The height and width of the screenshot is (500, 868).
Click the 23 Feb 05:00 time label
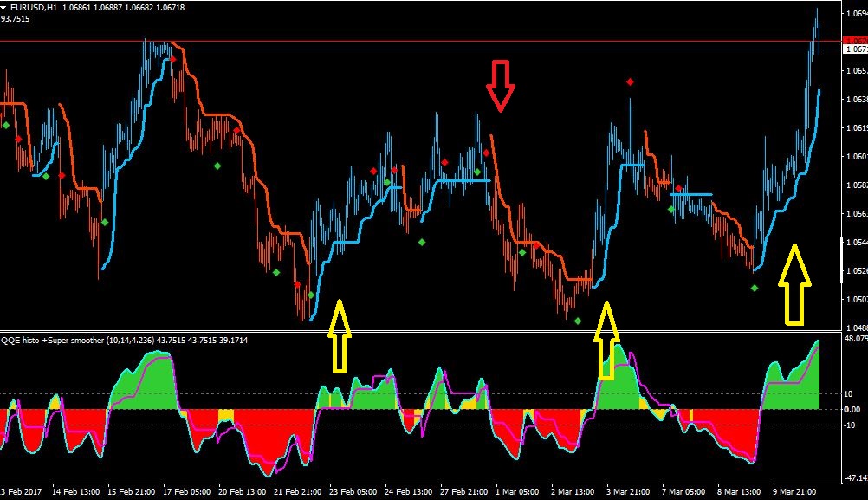(x=353, y=491)
